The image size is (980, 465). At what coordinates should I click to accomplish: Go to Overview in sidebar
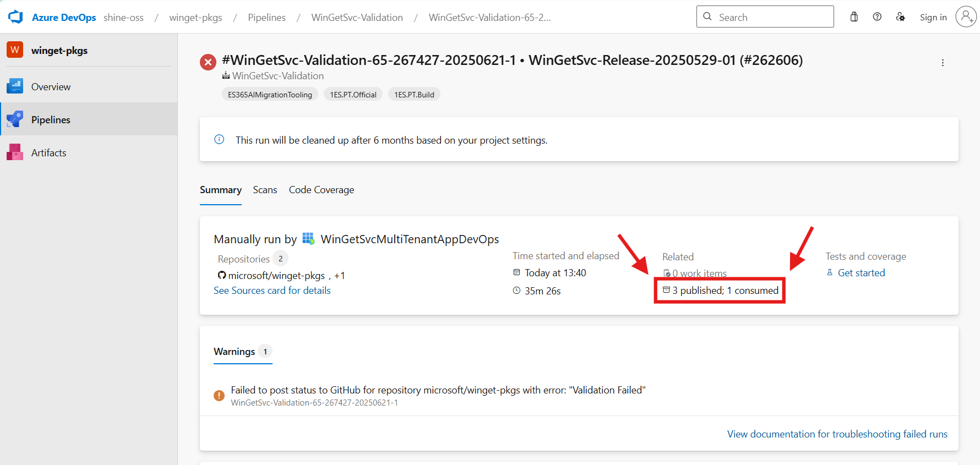(x=89, y=86)
